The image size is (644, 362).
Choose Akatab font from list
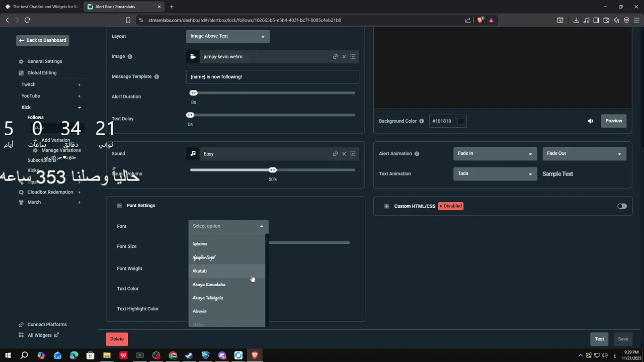tap(227, 271)
